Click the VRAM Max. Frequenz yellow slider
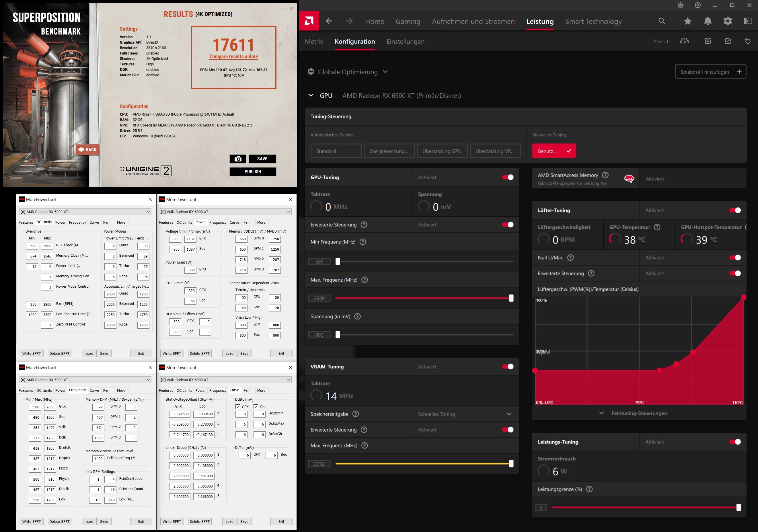The width and height of the screenshot is (758, 532). click(423, 464)
